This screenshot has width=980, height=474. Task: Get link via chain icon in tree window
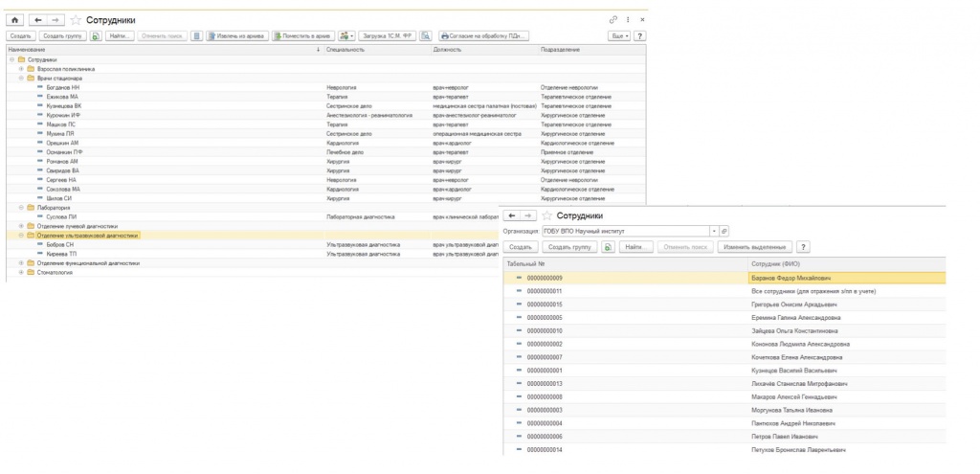pos(613,20)
